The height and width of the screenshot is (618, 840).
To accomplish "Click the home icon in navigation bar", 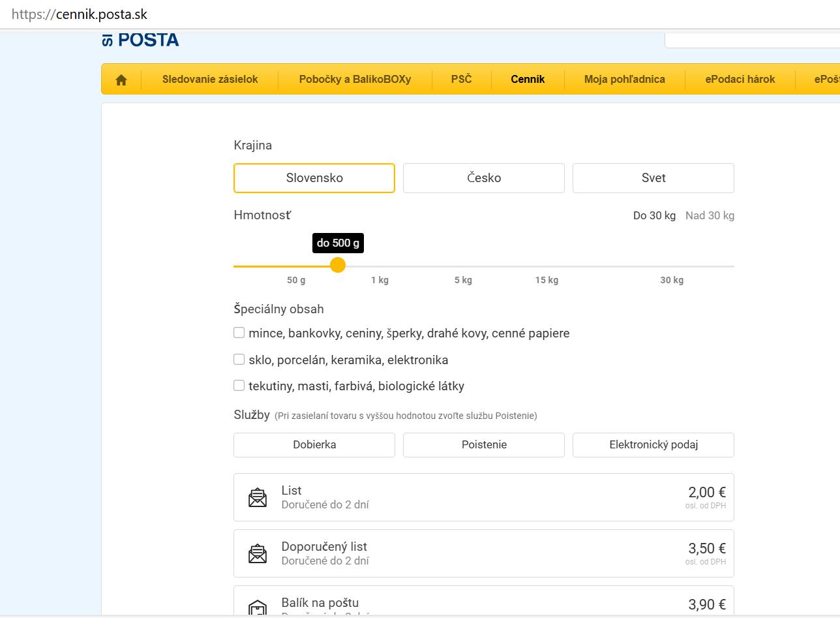I will click(x=121, y=80).
